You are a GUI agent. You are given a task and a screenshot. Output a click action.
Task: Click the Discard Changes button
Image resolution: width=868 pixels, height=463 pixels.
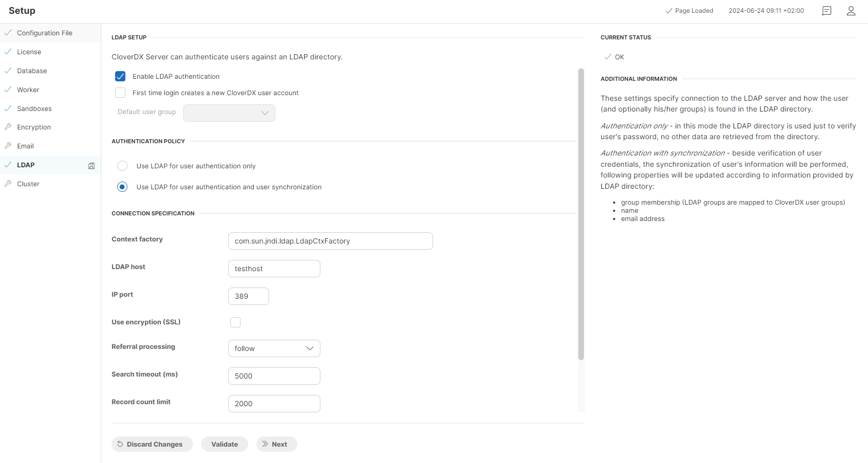click(152, 444)
